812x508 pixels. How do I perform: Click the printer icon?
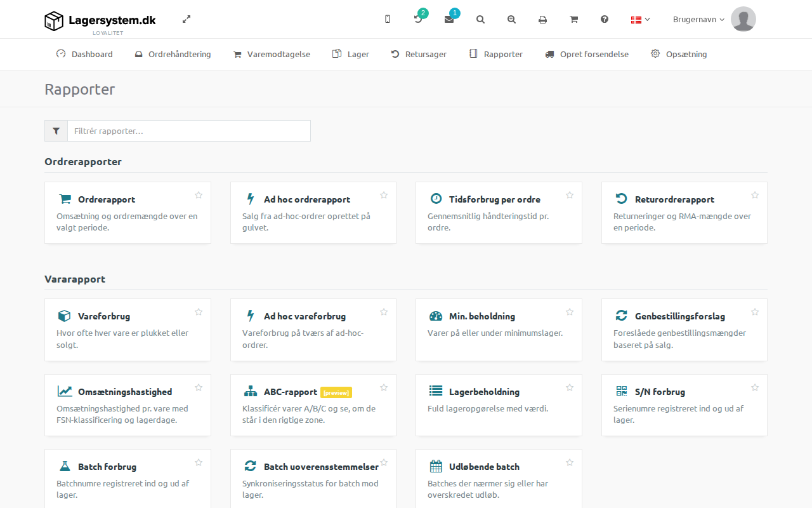click(x=542, y=20)
